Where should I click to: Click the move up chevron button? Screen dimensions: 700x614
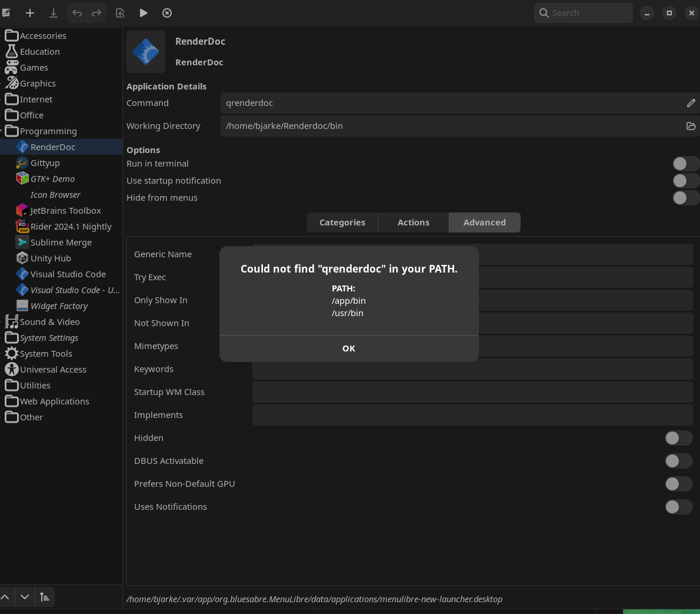(5, 597)
